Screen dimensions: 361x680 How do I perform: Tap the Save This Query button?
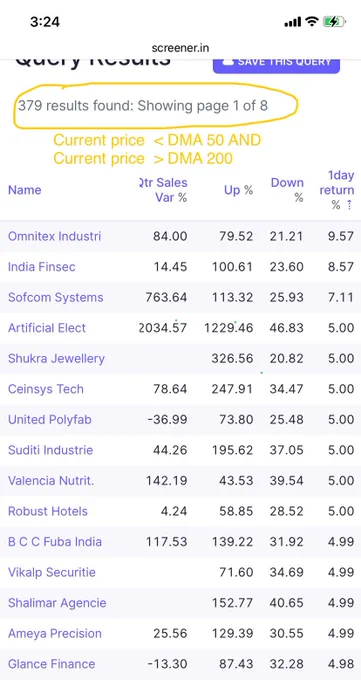276,64
